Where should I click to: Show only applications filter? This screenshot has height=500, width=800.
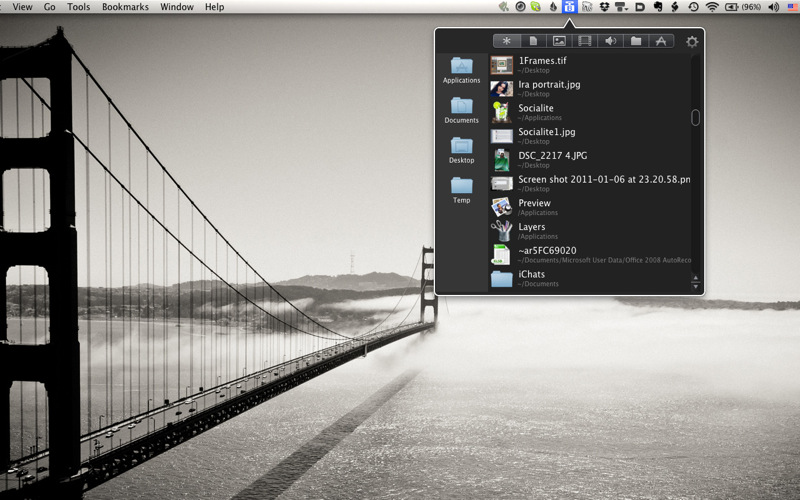[x=661, y=41]
